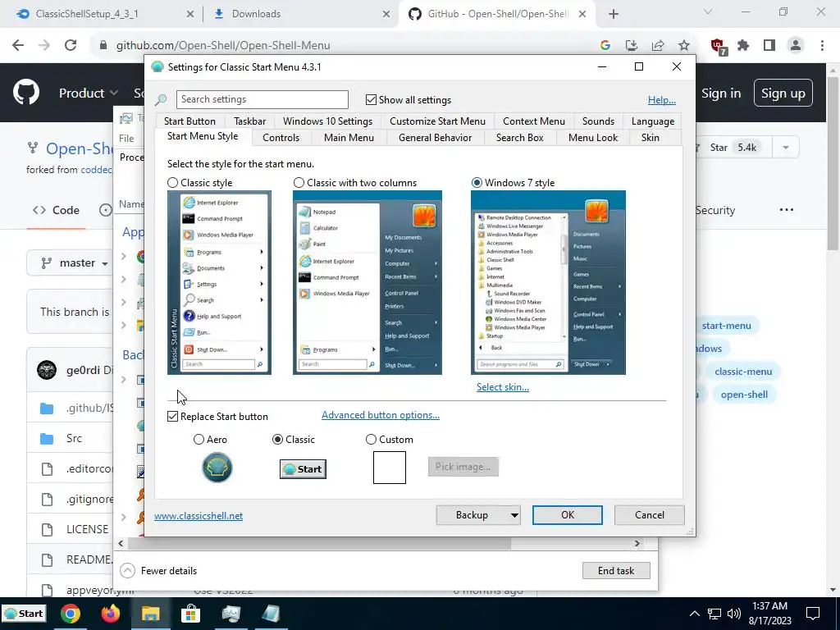Open GitHub repo tabs overflow ellipsis

[x=787, y=209]
